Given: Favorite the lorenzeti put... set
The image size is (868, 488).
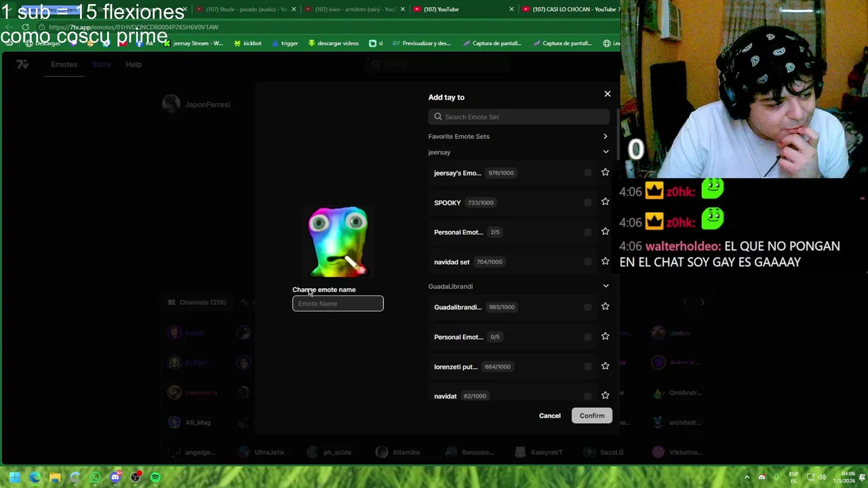Looking at the screenshot, I should pyautogui.click(x=605, y=366).
